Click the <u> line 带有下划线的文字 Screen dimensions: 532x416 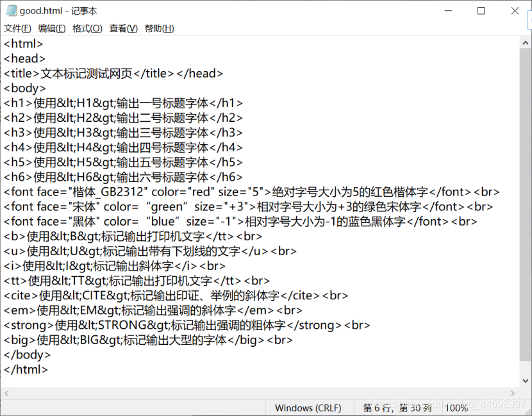[x=150, y=251]
